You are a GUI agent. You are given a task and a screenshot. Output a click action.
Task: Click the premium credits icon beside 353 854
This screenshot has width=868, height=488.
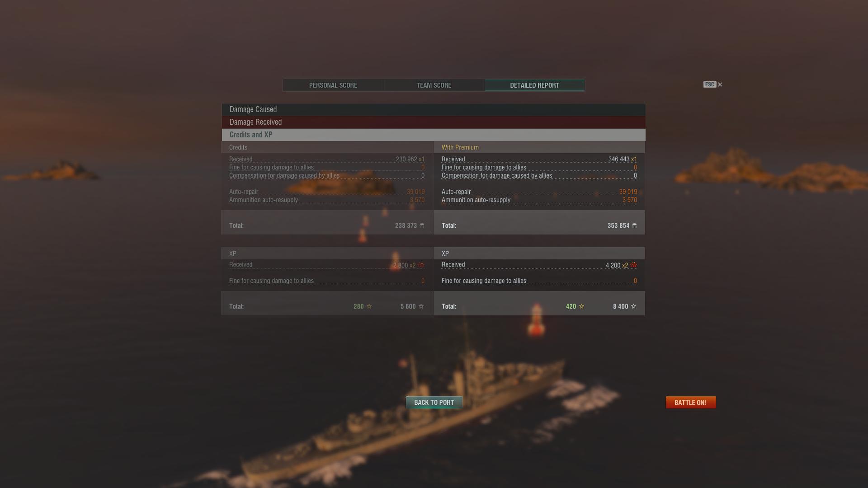point(634,225)
